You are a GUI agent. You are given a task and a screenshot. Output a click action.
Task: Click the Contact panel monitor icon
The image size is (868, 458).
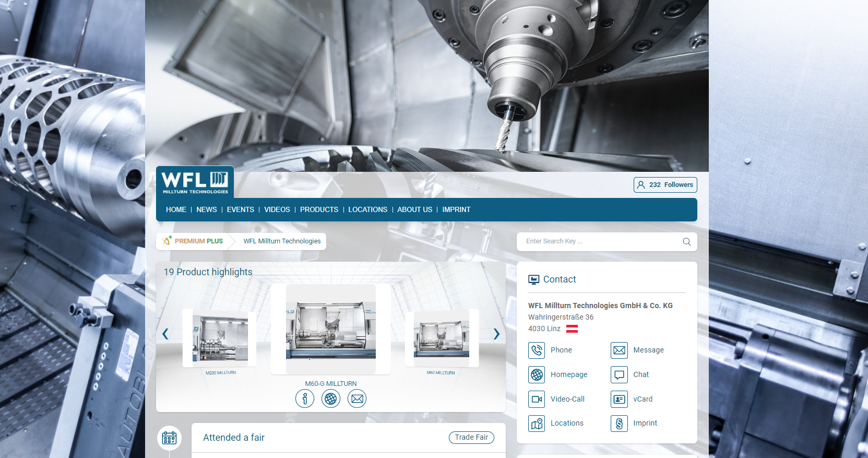[x=533, y=279]
